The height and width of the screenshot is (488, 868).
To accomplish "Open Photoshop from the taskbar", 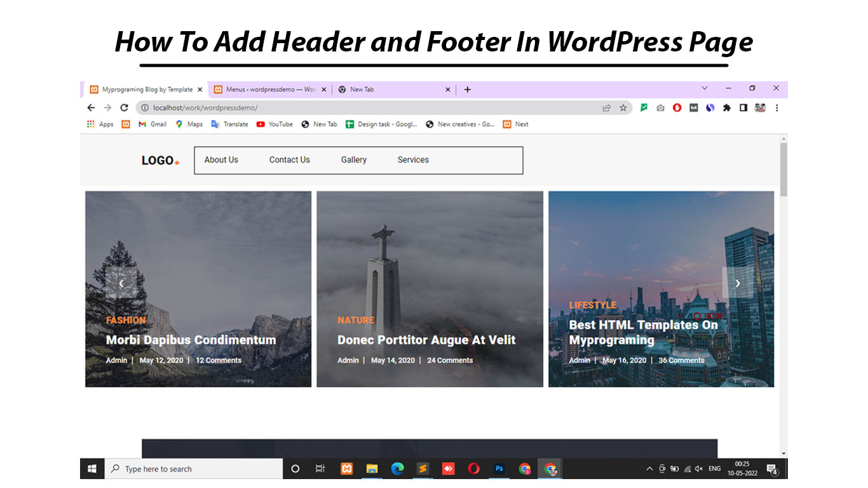I will pyautogui.click(x=499, y=468).
